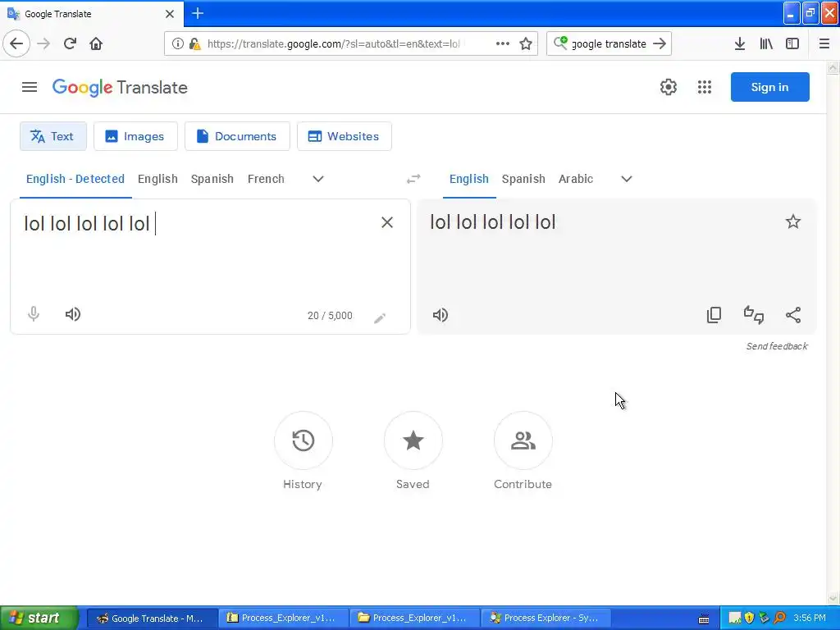Viewport: 840px width, 630px height.
Task: Close the Google Translate tab
Action: (x=170, y=14)
